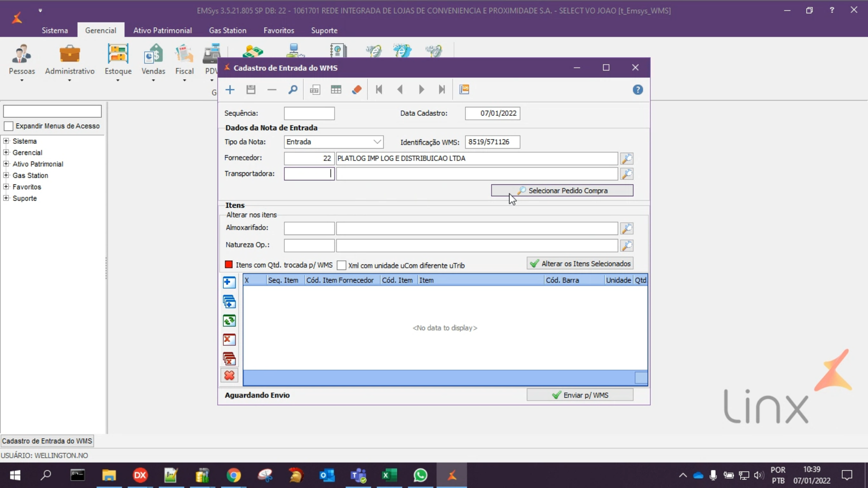The image size is (868, 488).
Task: Click the menu search box above tree
Action: point(52,111)
